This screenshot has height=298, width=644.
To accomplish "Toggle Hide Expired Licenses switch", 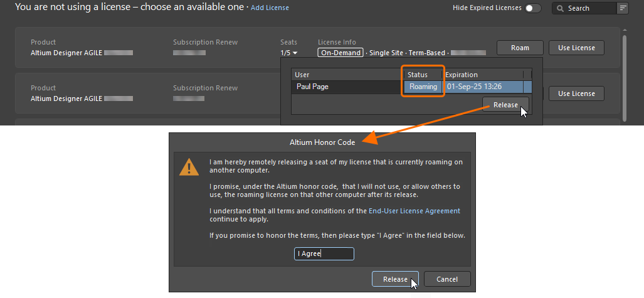I will 533,8.
